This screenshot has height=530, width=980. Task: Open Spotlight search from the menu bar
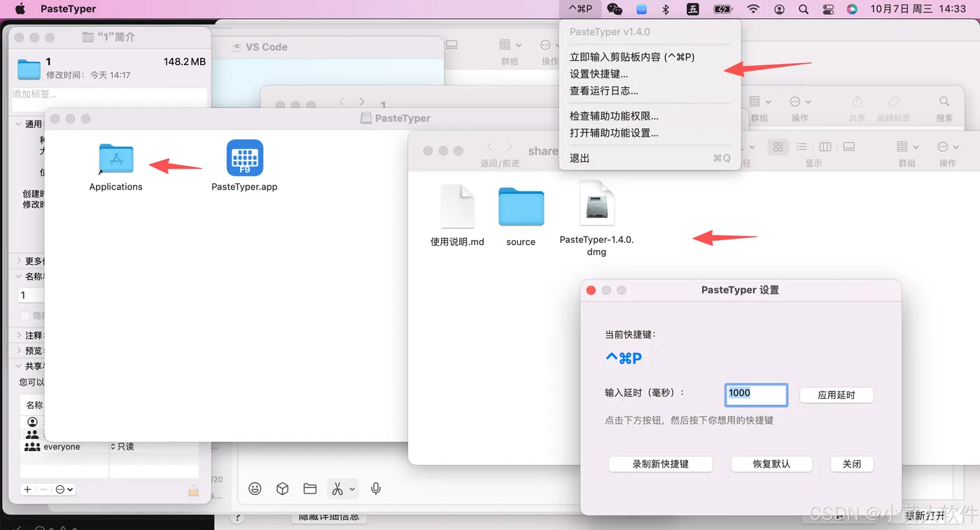804,9
